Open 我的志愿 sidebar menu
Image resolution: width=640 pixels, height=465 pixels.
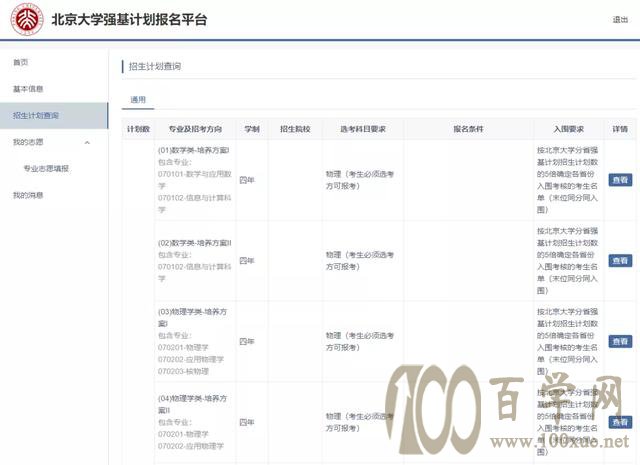point(28,142)
